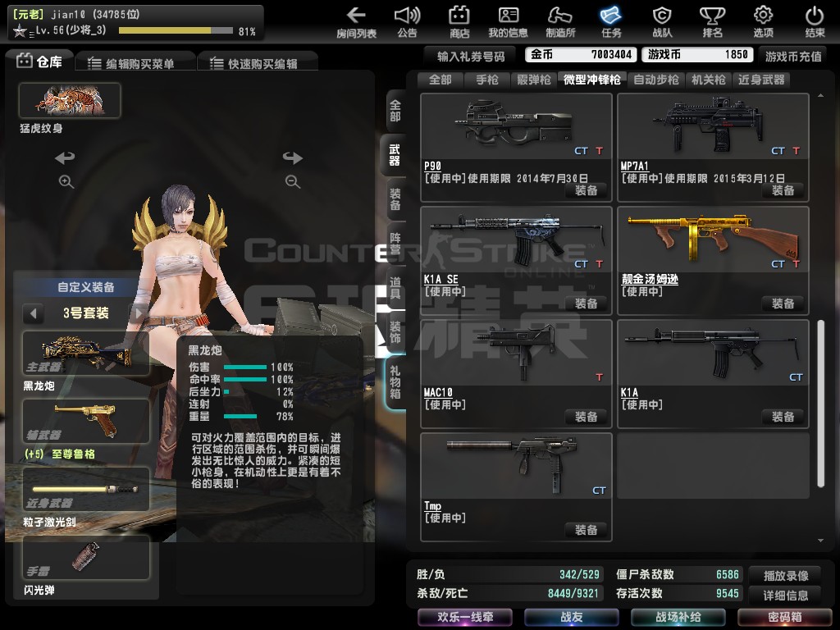Click the MAC10 weapon image
The height and width of the screenshot is (630, 840).
point(515,351)
